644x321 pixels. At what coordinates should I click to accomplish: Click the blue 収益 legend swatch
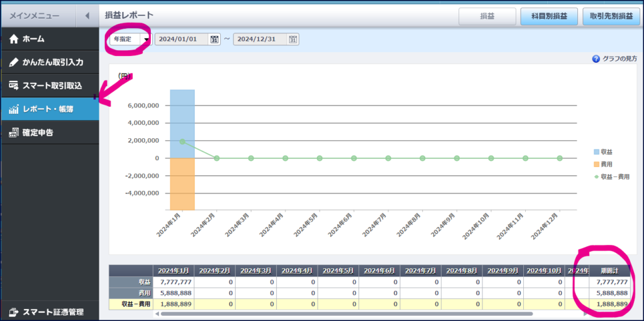pos(597,152)
